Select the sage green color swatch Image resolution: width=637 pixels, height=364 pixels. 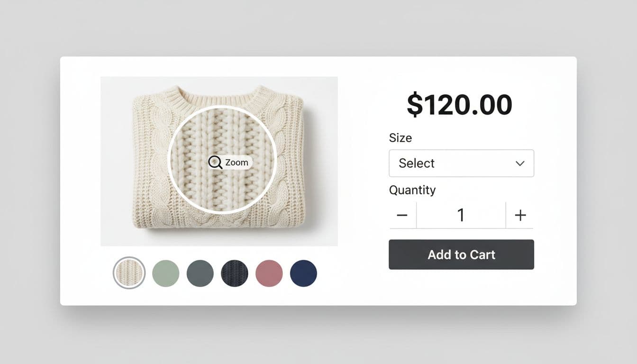165,273
